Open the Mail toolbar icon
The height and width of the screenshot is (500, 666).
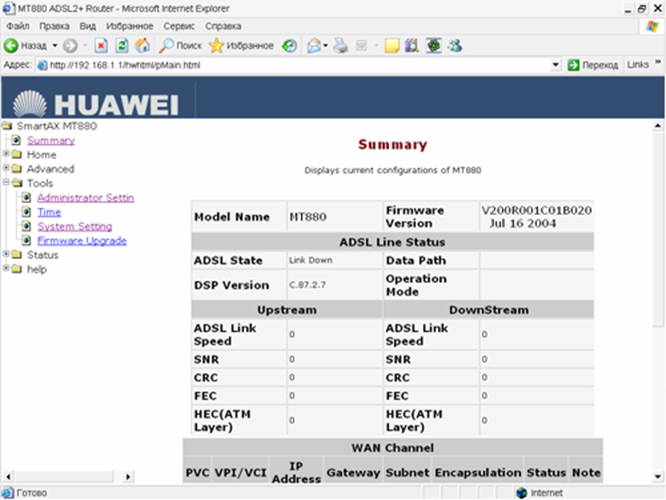click(314, 45)
